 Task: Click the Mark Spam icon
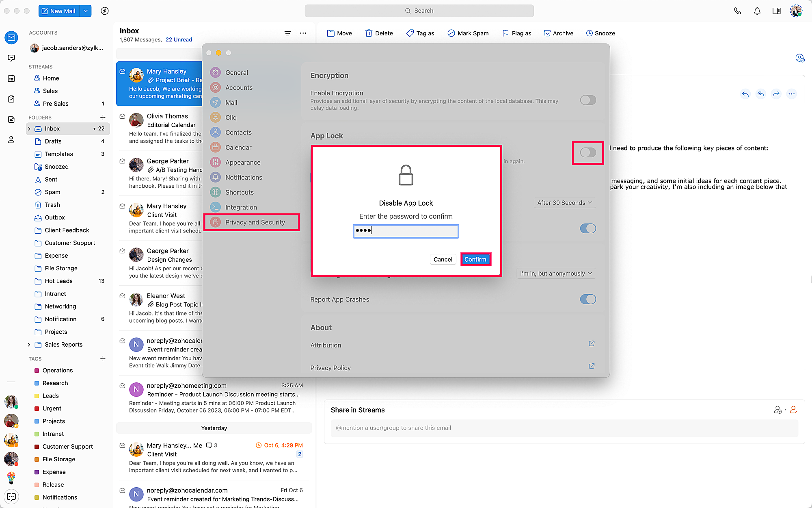(x=451, y=33)
